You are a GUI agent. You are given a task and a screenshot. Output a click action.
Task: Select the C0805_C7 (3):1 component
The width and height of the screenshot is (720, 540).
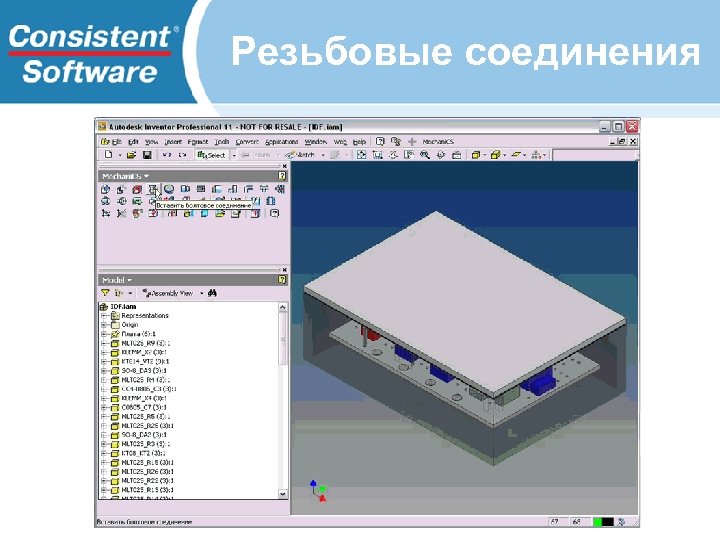tap(144, 407)
